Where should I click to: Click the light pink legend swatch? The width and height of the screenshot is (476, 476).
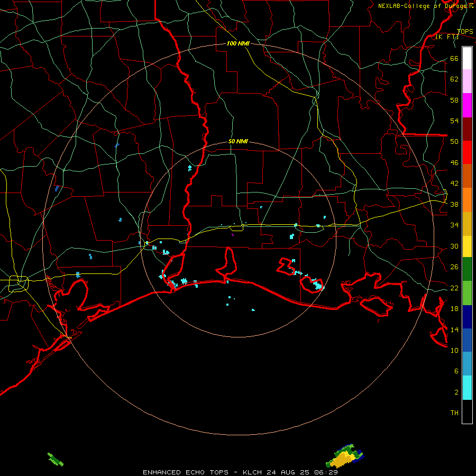467,81
